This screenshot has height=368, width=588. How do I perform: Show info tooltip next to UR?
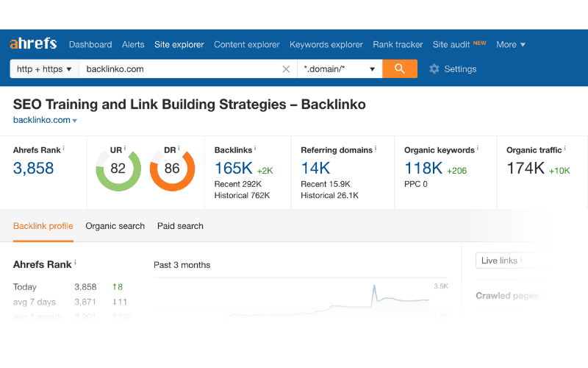pos(125,149)
